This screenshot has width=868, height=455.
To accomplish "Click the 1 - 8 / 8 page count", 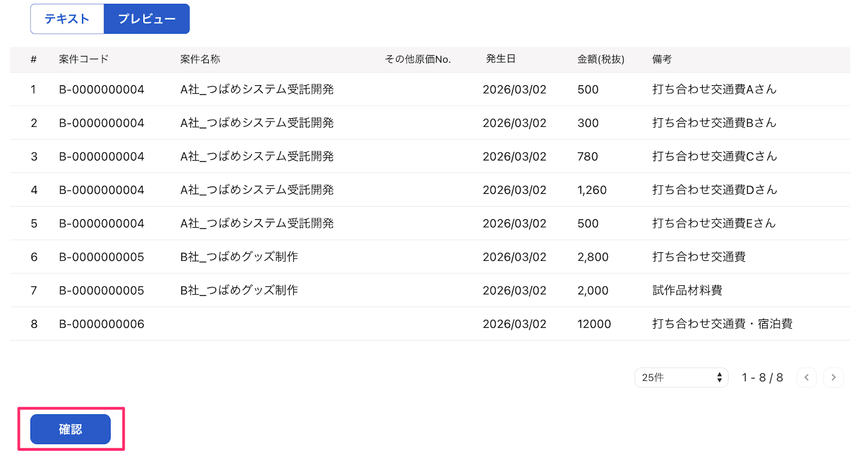I will [x=762, y=377].
